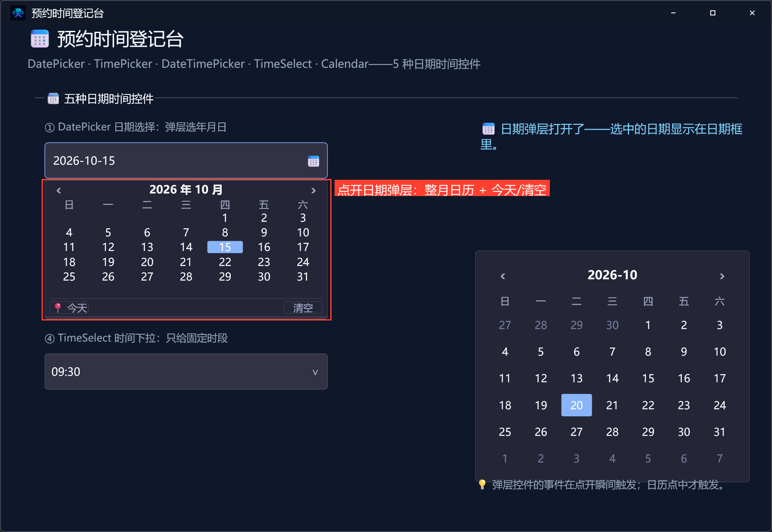
Task: Go to previous month in popup calendar
Action: [59, 190]
